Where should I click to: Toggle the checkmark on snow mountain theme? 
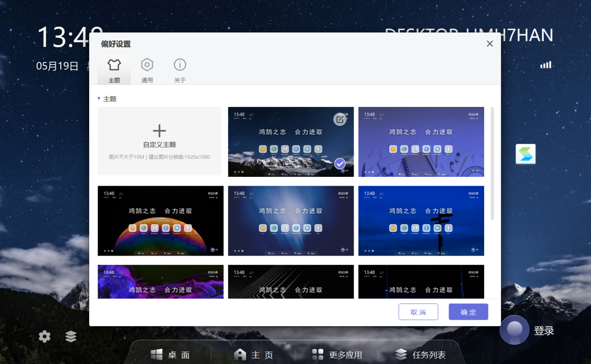(x=339, y=164)
